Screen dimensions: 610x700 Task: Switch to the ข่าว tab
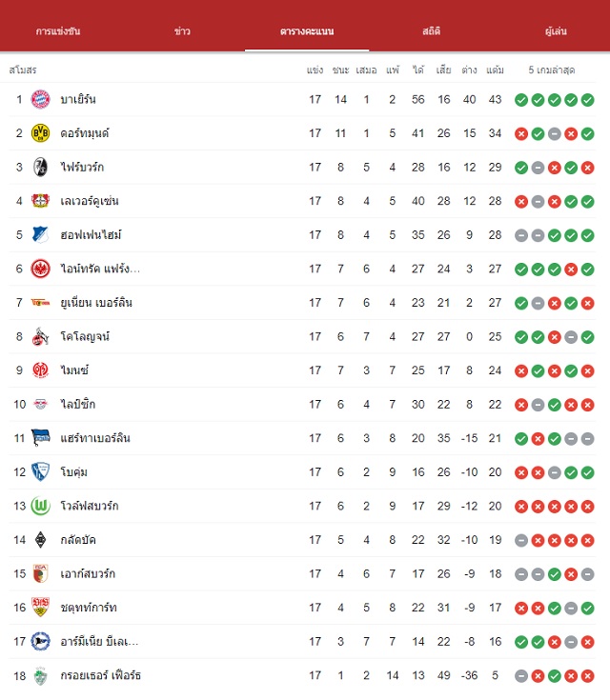(182, 31)
